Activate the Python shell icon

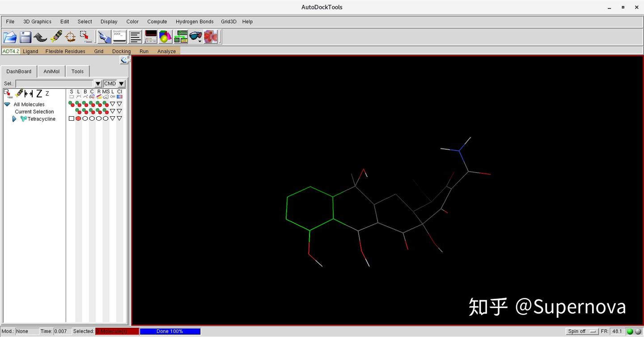119,37
